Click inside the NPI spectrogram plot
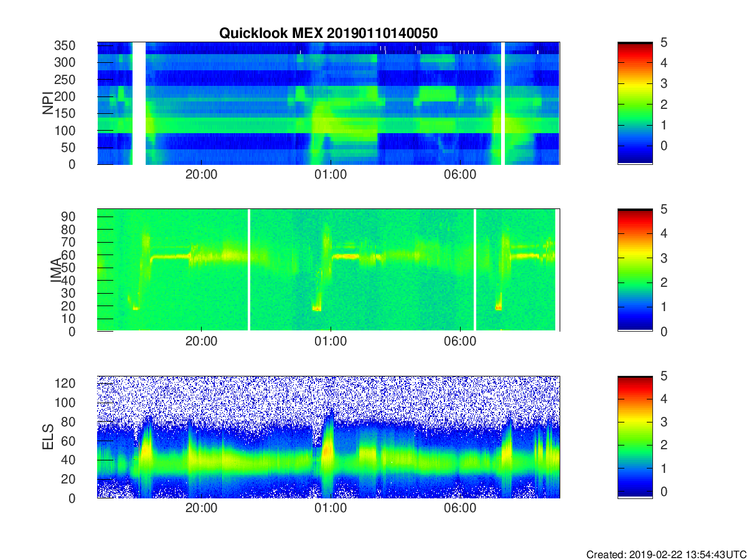Screen dimensions: 747x560 coord(328,103)
